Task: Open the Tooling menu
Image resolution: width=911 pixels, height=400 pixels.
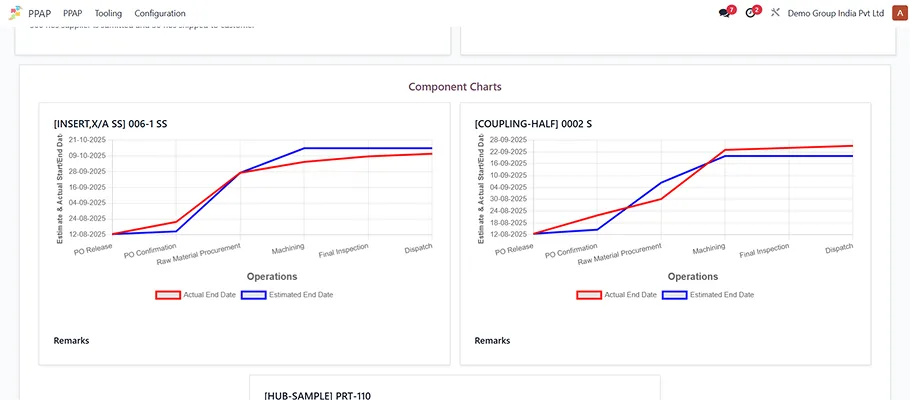Action: tap(108, 13)
